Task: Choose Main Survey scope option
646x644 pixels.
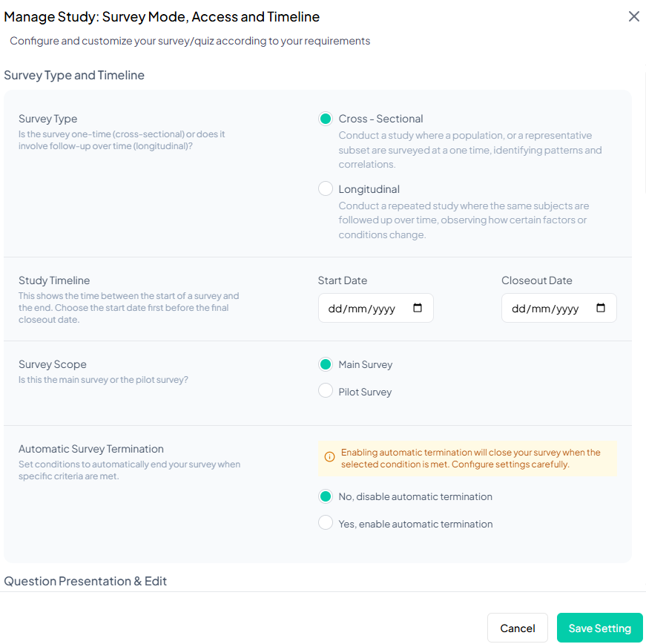Action: pos(325,364)
